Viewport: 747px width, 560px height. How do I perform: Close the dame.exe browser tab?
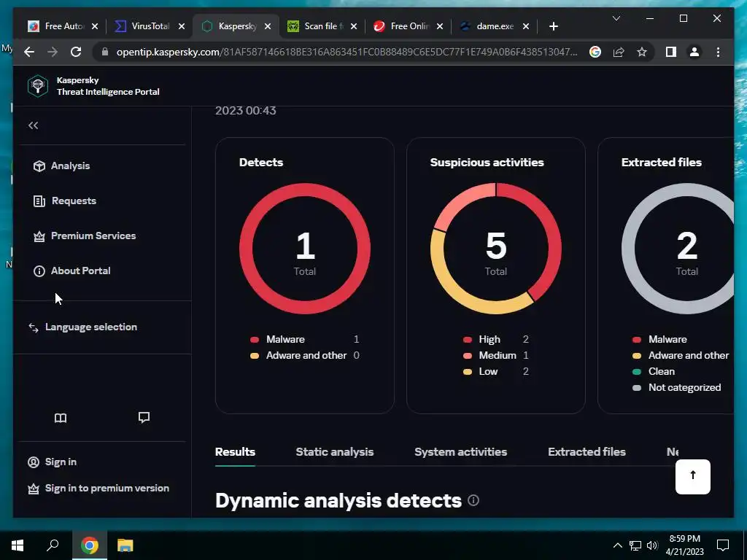[526, 27]
